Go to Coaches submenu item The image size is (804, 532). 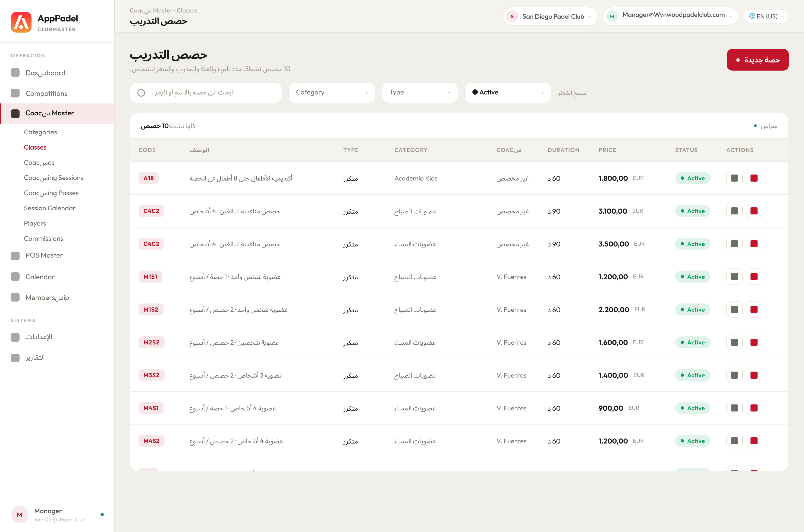click(39, 163)
